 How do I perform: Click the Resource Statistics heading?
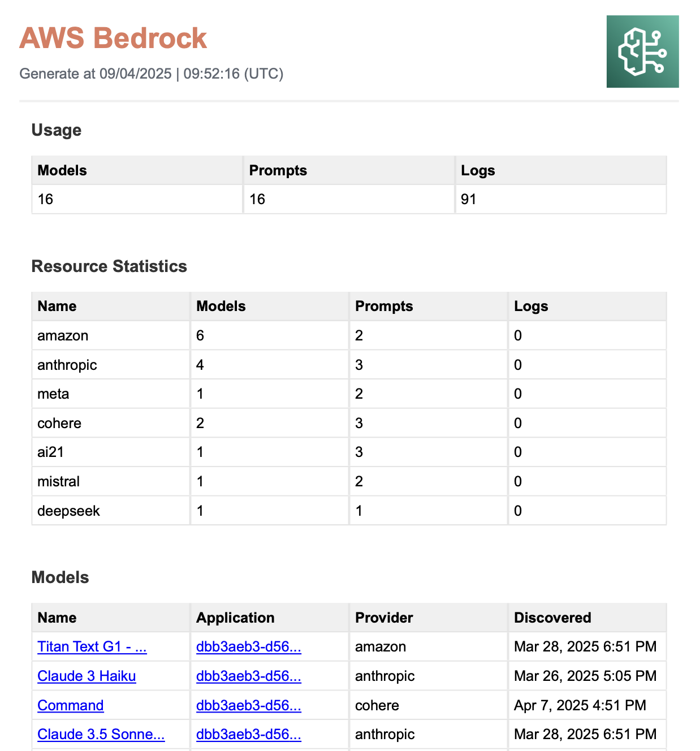coord(109,266)
